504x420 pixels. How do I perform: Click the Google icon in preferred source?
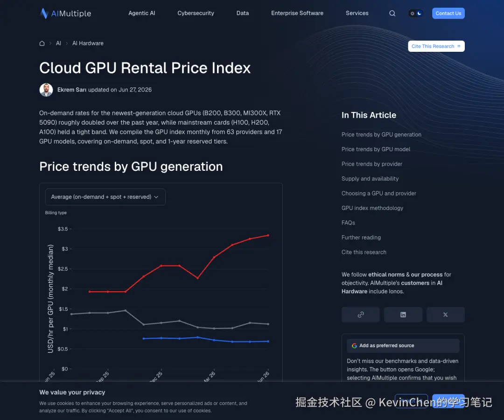(x=354, y=346)
